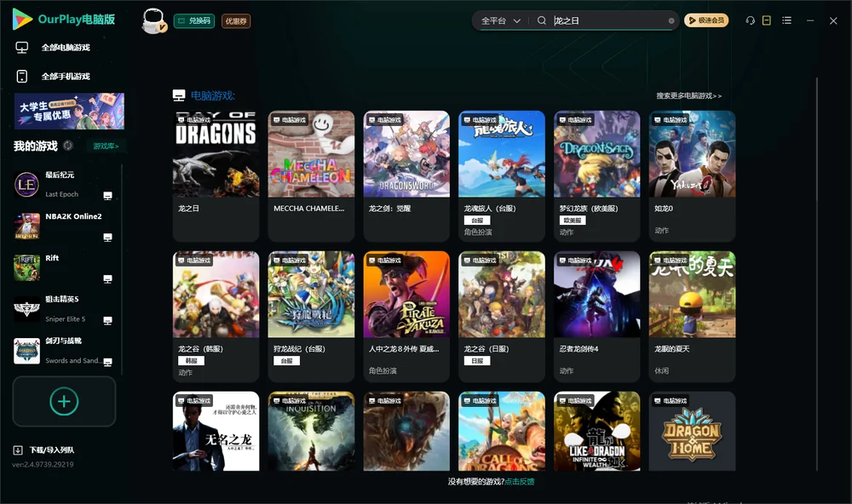Click the OurPlay logo icon

pos(22,20)
